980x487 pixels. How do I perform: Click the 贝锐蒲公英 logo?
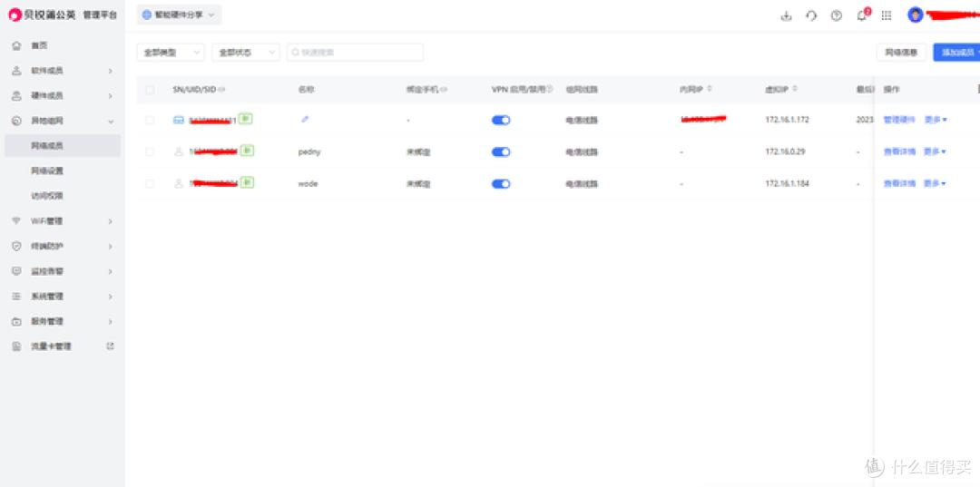click(x=42, y=15)
